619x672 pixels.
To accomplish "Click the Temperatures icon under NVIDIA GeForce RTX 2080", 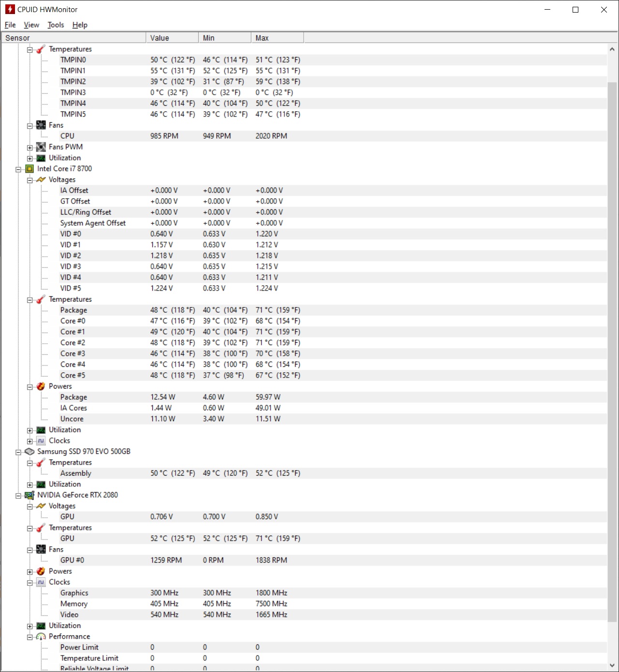I will [41, 528].
